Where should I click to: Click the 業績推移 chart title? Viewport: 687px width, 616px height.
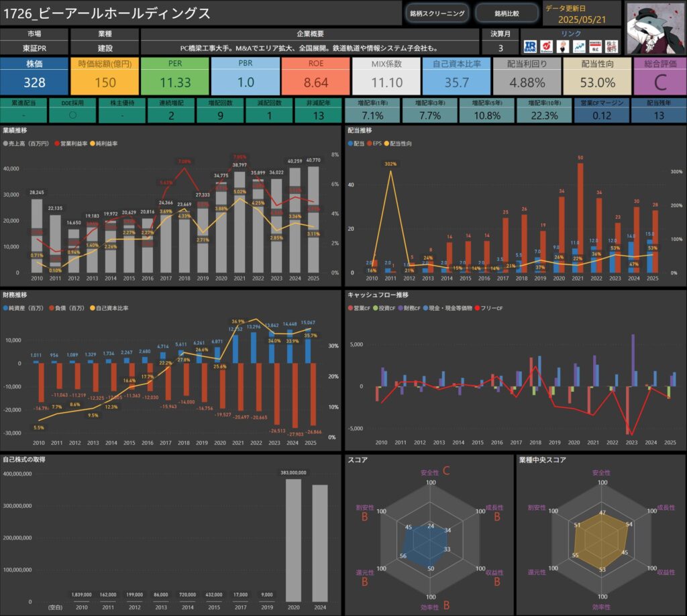(x=15, y=130)
